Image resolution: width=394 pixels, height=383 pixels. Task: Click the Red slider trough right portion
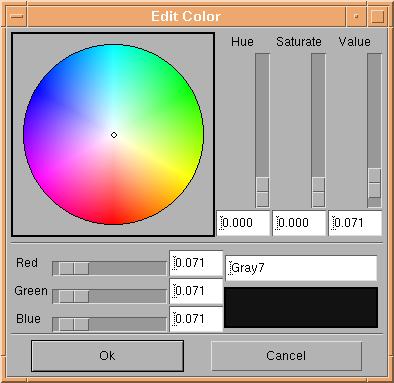(128, 268)
